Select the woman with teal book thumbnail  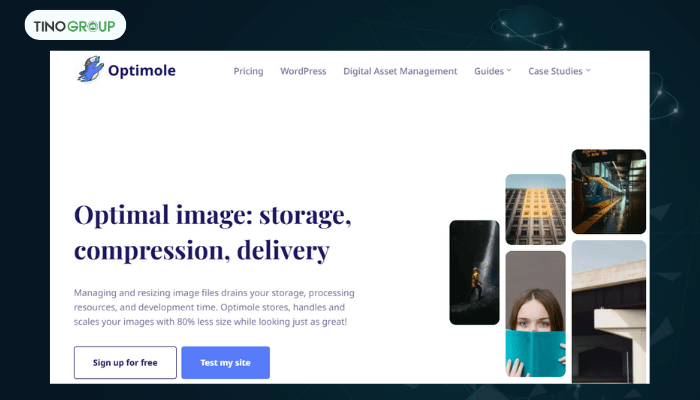[x=535, y=314]
